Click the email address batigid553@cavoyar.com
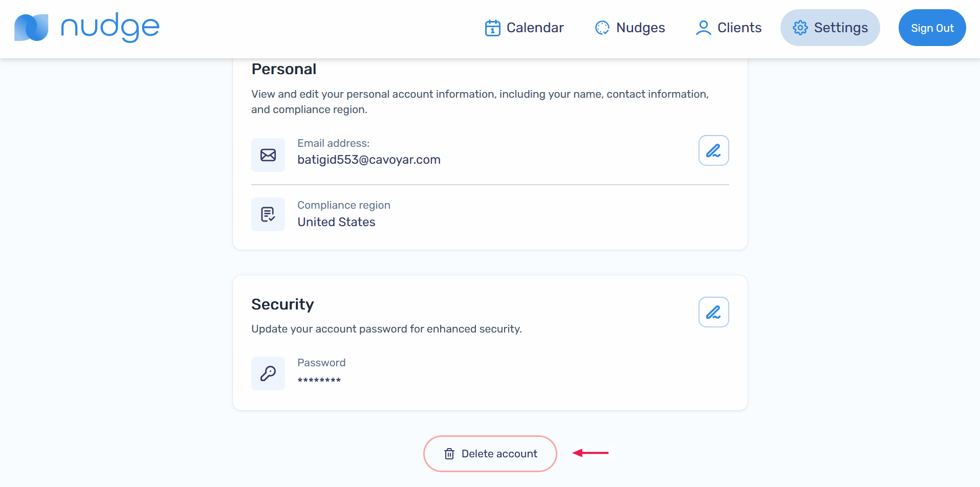 click(x=369, y=160)
